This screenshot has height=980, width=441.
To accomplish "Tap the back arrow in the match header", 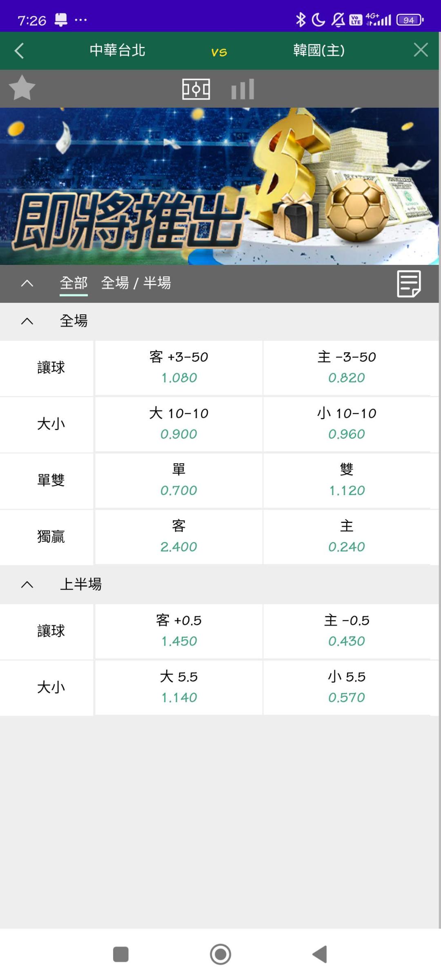I will pyautogui.click(x=19, y=51).
